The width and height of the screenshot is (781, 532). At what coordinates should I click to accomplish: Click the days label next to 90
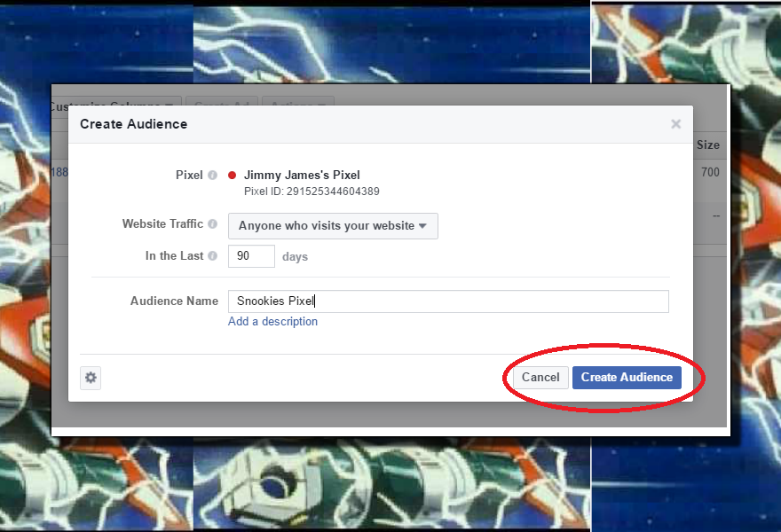click(295, 257)
